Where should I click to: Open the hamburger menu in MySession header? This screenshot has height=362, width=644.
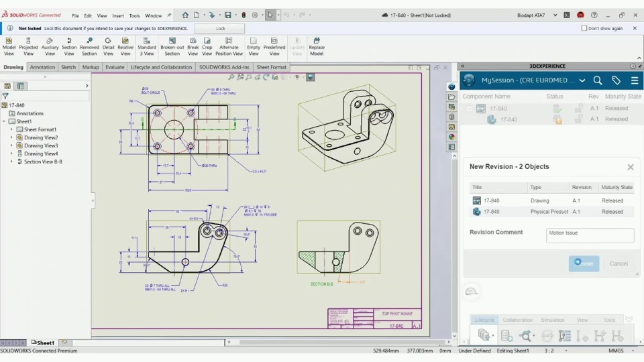(x=635, y=80)
